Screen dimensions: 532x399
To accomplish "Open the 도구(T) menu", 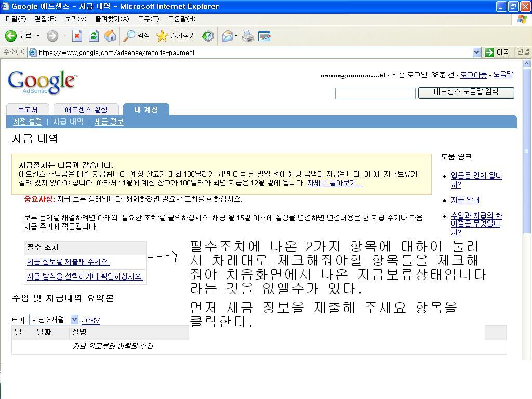I will [x=148, y=19].
